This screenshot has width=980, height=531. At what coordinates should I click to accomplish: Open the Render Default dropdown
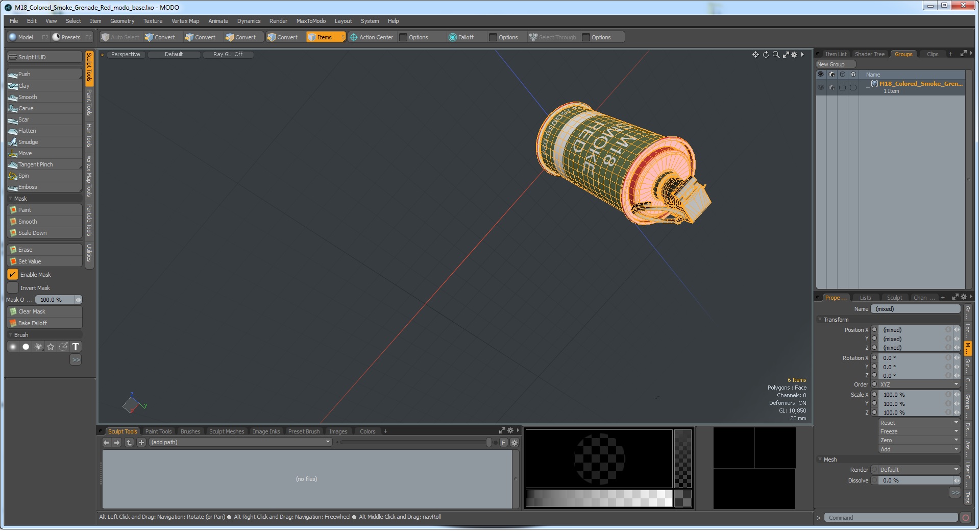pos(919,470)
